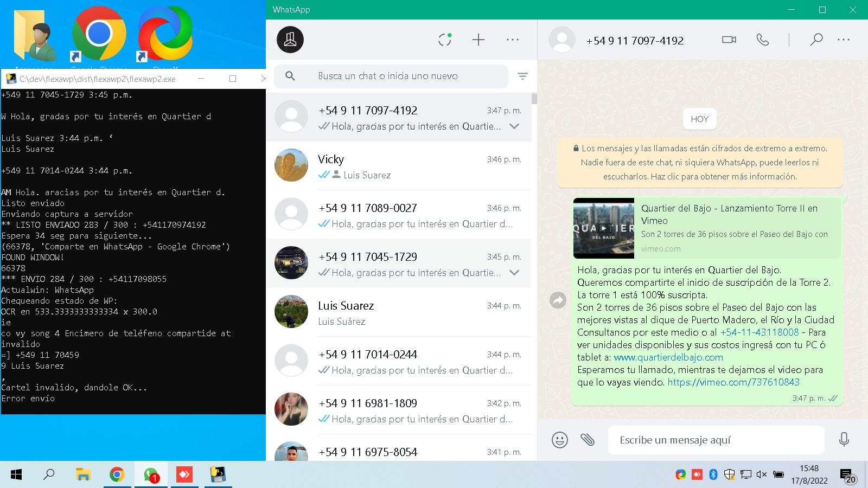Image resolution: width=868 pixels, height=488 pixels.
Task: Open taskbar search
Action: pyautogui.click(x=49, y=475)
